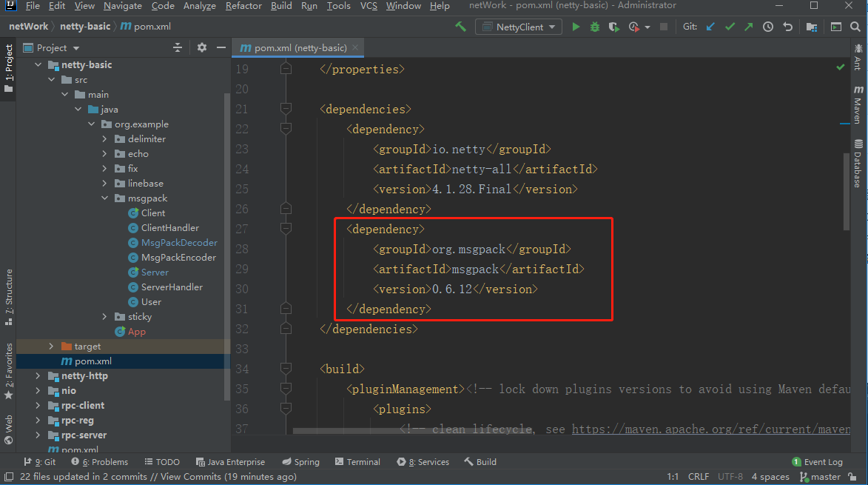868x485 pixels.
Task: Open the Database tool window
Action: (x=858, y=164)
